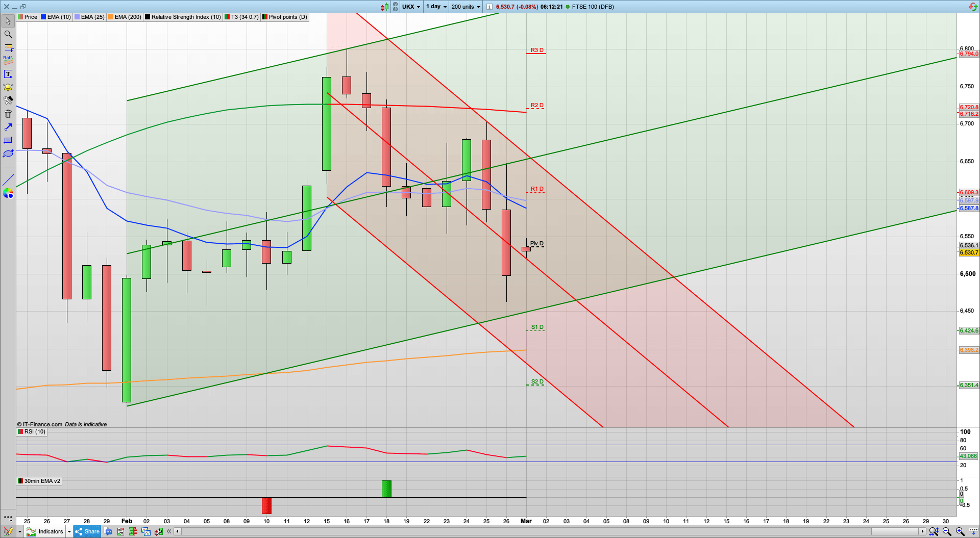This screenshot has height=538, width=980.
Task: Open the UKX instrument dropdown
Action: [411, 7]
